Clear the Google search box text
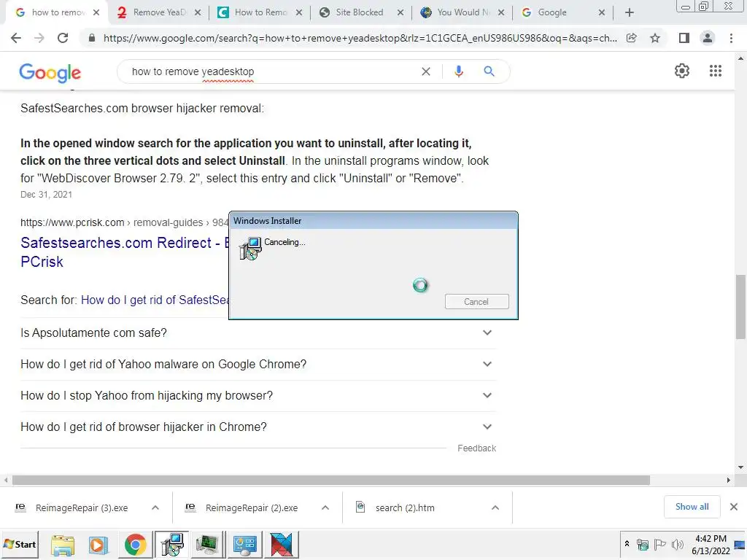This screenshot has width=747, height=560. 426,71
